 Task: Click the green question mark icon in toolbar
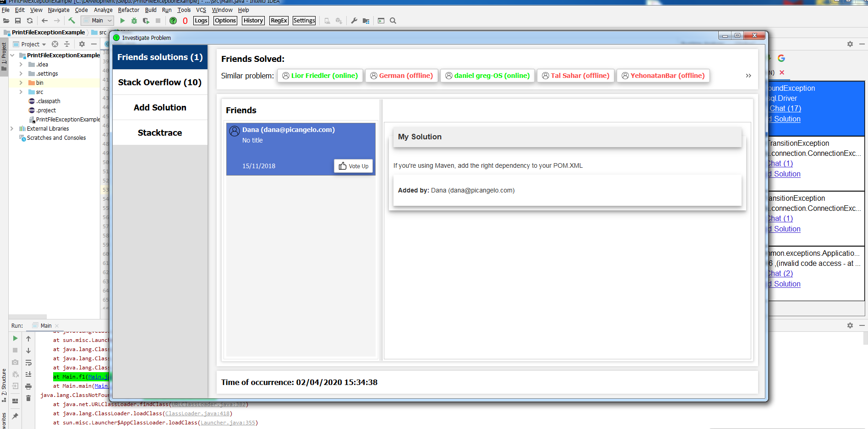(173, 21)
